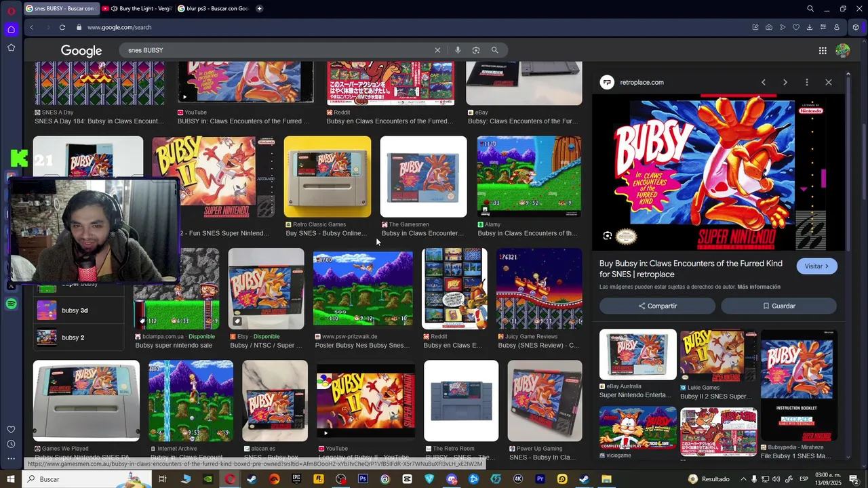Expand the Opera sidebar more options dots
The height and width of the screenshot is (488, 868).
tap(11, 459)
